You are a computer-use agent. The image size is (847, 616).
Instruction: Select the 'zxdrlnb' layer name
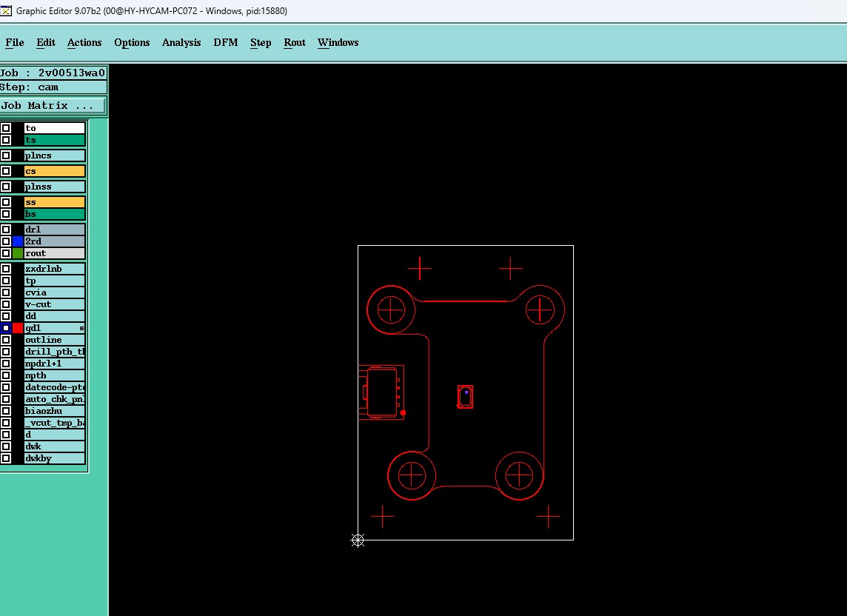pyautogui.click(x=55, y=269)
